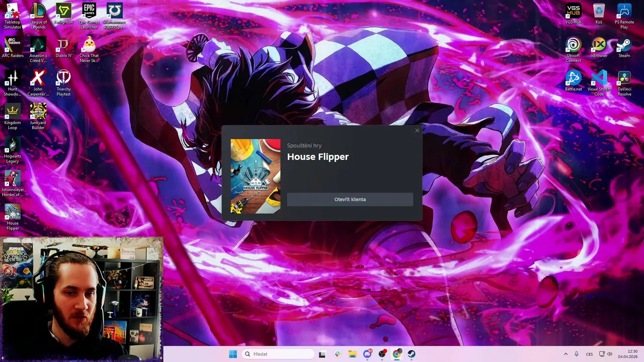
Task: Select the Jotunnslayer Hordes desktop shortcut
Action: coord(13,184)
